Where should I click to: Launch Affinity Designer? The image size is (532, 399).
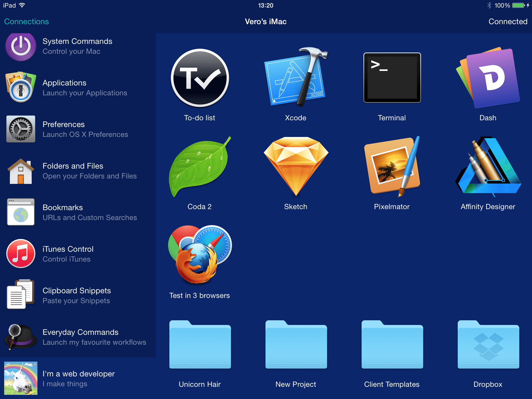tap(488, 166)
